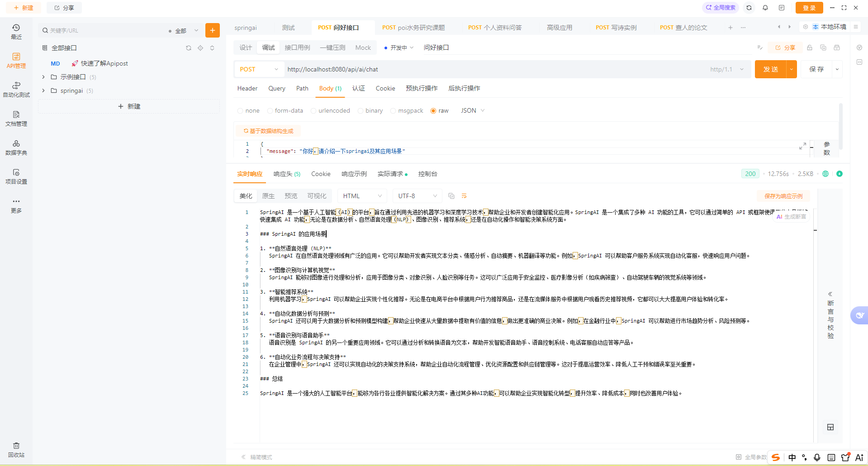Screen dimensions: 868x466
Task: Click the 问好接口 interface name field
Action: (x=436, y=48)
